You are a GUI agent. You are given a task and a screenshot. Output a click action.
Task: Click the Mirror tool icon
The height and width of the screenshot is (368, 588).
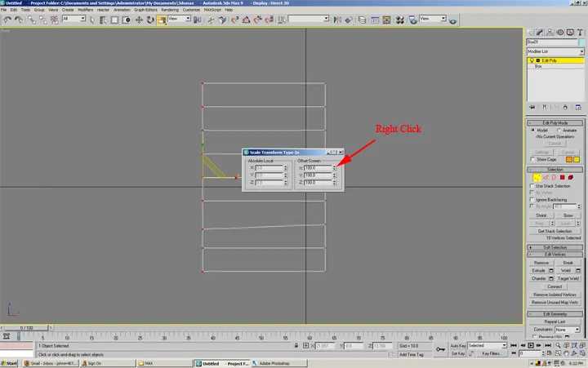tap(337, 20)
